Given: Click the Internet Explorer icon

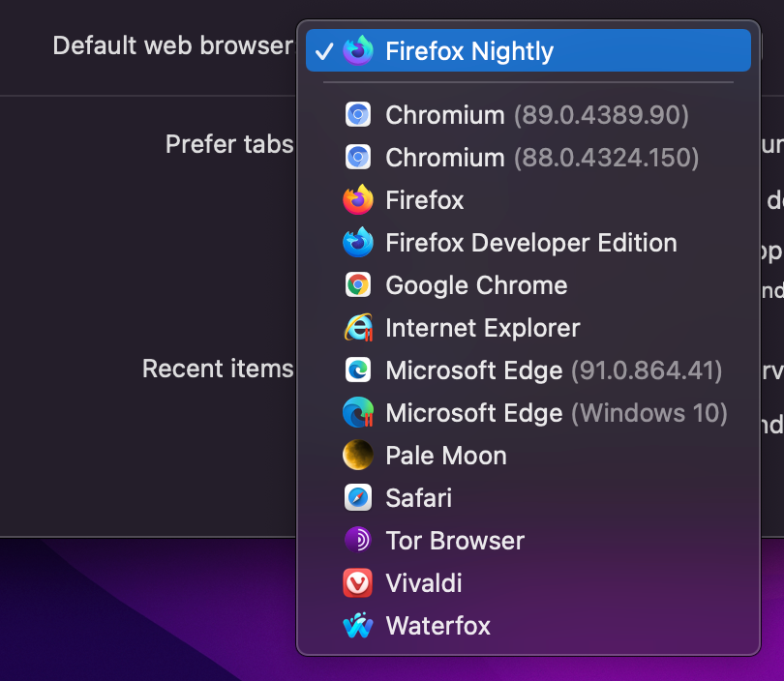Looking at the screenshot, I should [x=358, y=327].
